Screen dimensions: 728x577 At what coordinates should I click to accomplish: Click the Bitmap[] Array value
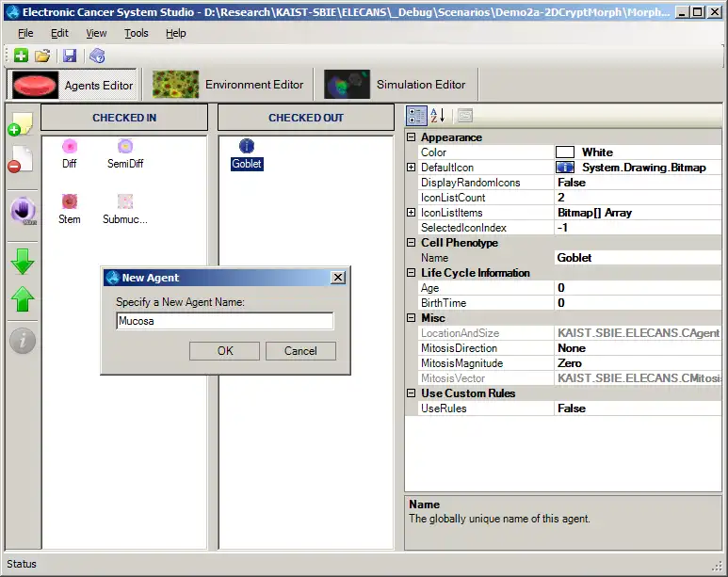pos(638,213)
